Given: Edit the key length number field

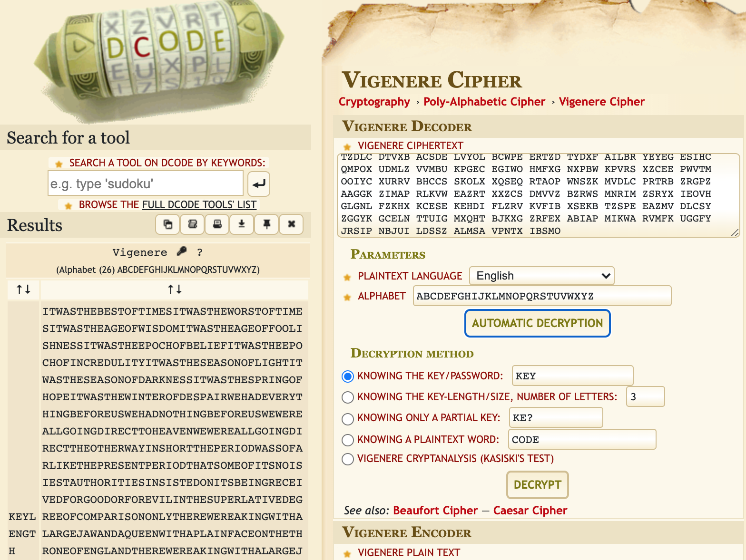Looking at the screenshot, I should [x=645, y=396].
